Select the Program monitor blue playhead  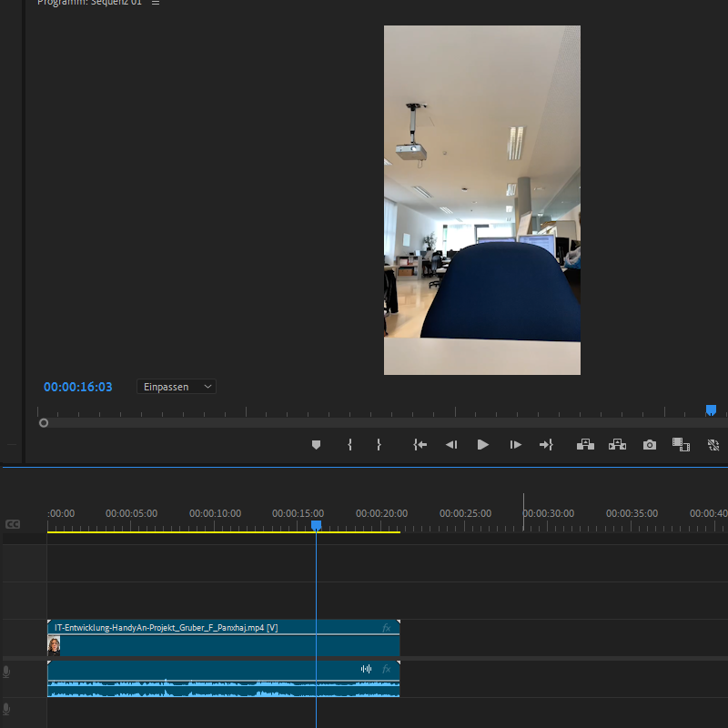(x=711, y=410)
